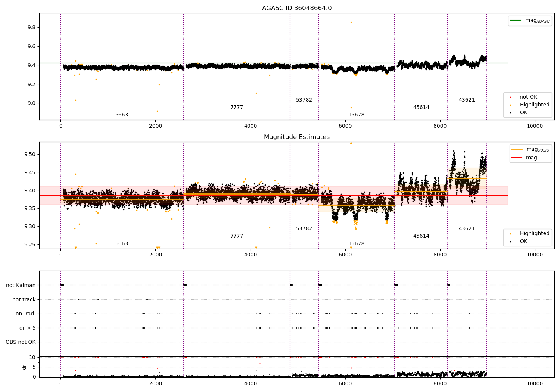Click obsid label 45614 in Magnitude Estimates panel
The image size is (560, 392).
421,236
